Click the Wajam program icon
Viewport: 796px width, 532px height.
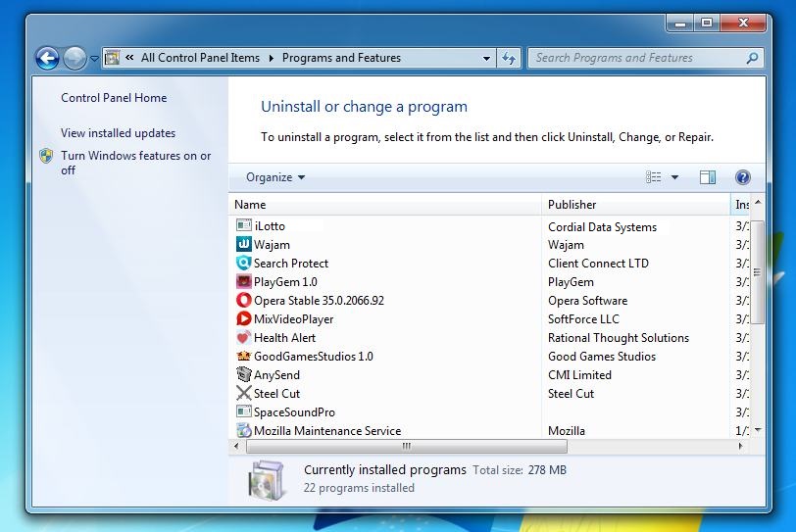pos(244,244)
